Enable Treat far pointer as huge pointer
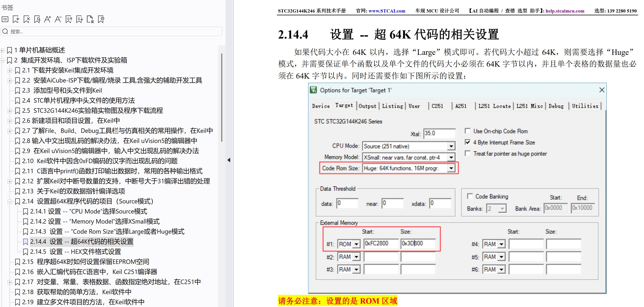This screenshot has height=307, width=644. pyautogui.click(x=468, y=153)
